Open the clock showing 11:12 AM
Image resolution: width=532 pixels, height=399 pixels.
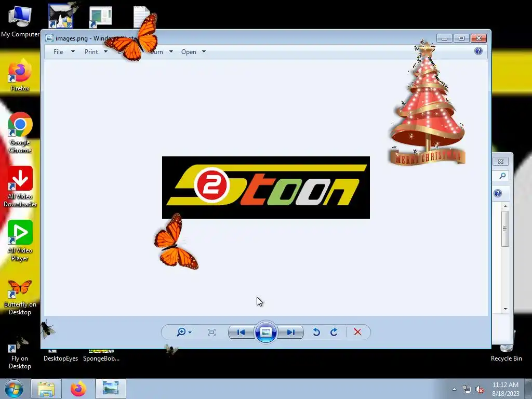pyautogui.click(x=506, y=389)
